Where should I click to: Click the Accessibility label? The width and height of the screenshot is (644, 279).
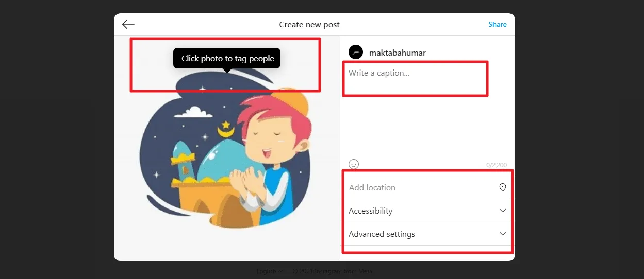point(370,211)
